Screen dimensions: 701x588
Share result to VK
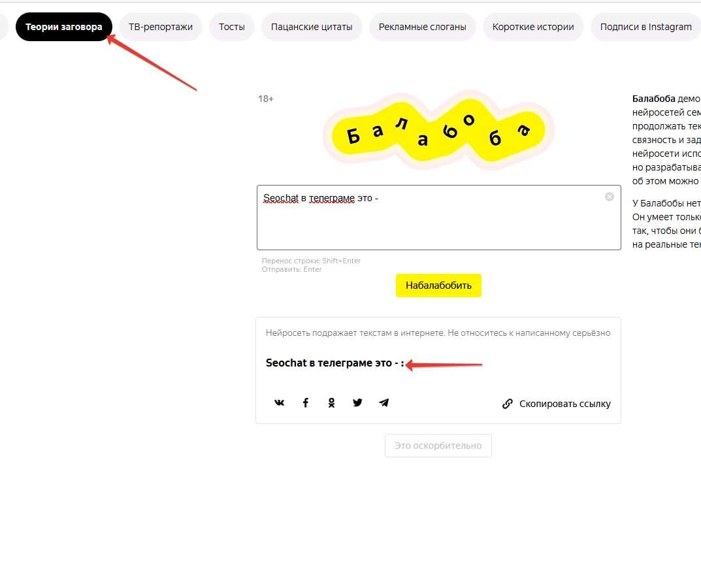click(x=280, y=403)
